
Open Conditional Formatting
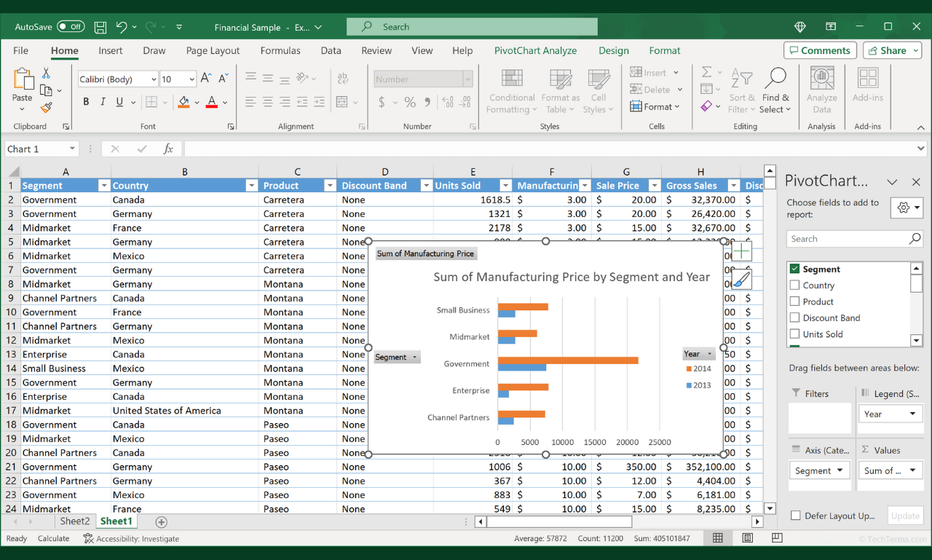512,91
